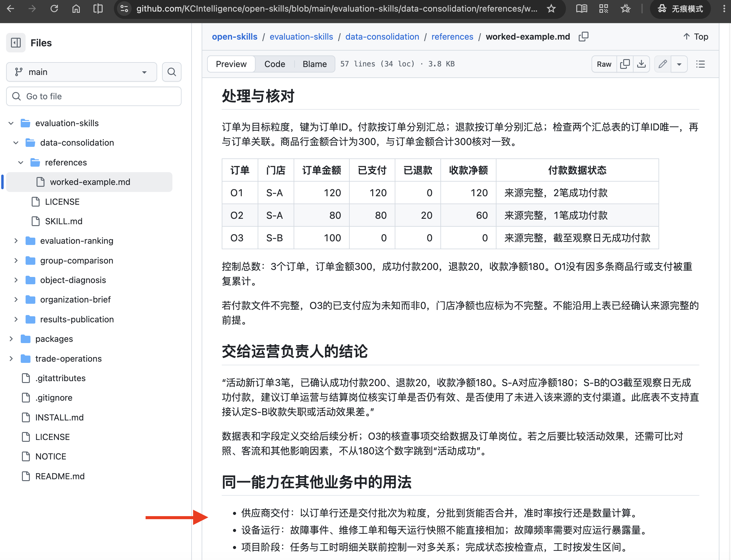
Task: Open the Raw file view
Action: pyautogui.click(x=604, y=64)
